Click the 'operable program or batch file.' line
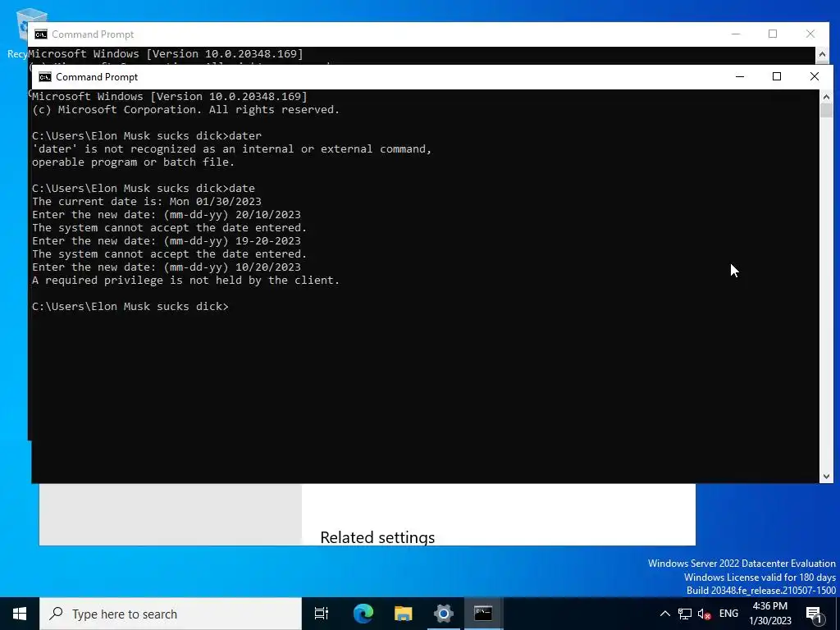Image resolution: width=840 pixels, height=630 pixels. click(134, 162)
